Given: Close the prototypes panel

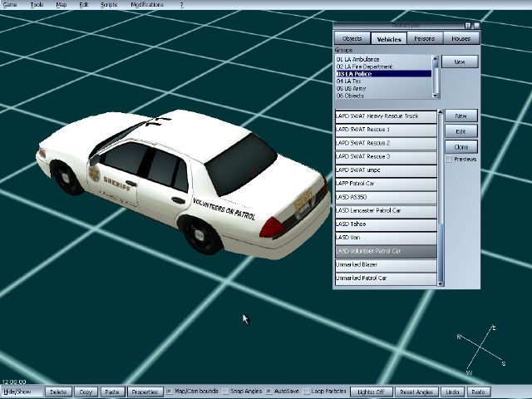Looking at the screenshot, I should 477,26.
